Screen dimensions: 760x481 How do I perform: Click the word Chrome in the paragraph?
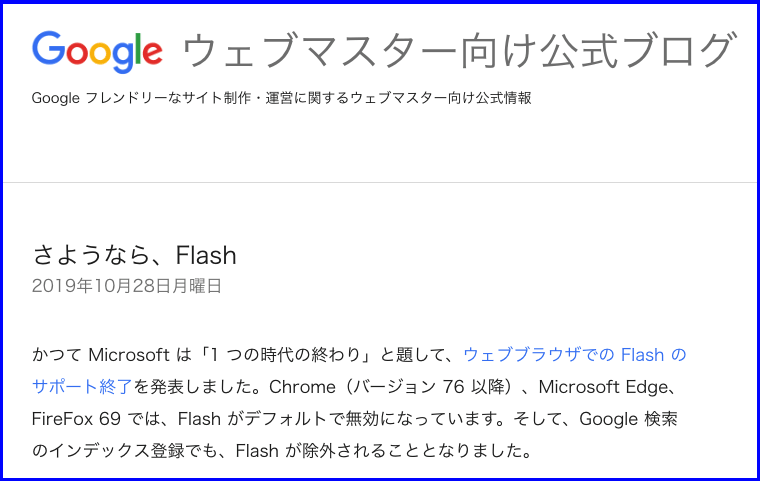coord(302,387)
